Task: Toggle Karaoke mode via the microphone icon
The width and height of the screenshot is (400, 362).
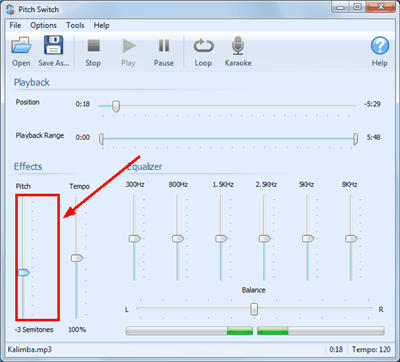Action: coord(238,46)
